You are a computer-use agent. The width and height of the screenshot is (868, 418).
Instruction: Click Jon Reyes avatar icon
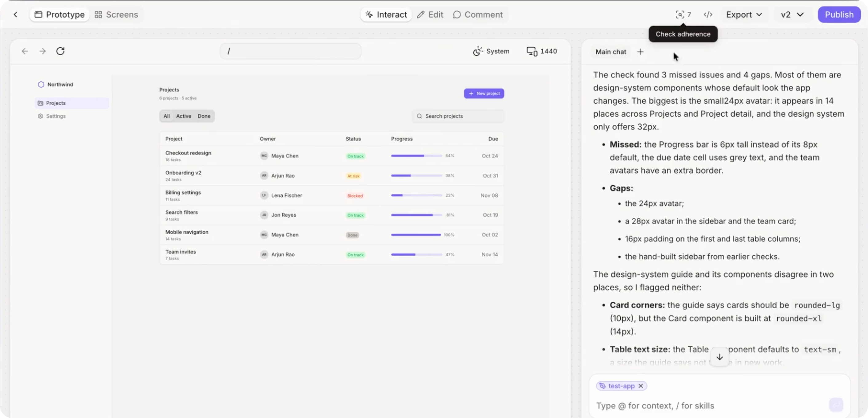264,215
